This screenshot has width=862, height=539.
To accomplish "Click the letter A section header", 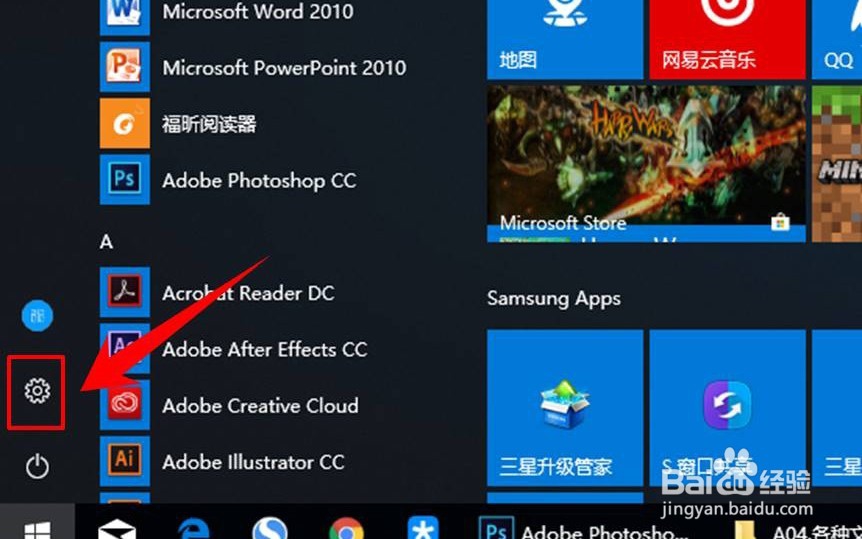I will coord(107,242).
